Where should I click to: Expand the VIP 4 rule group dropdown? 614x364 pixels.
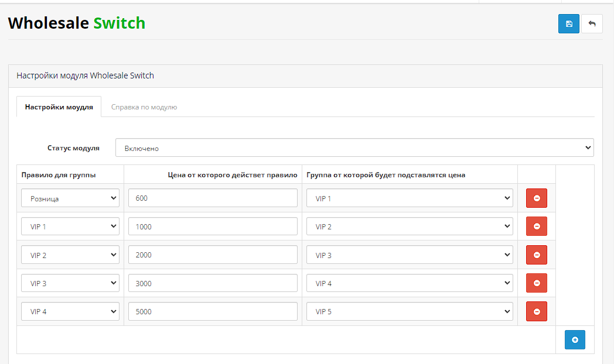[x=70, y=311]
